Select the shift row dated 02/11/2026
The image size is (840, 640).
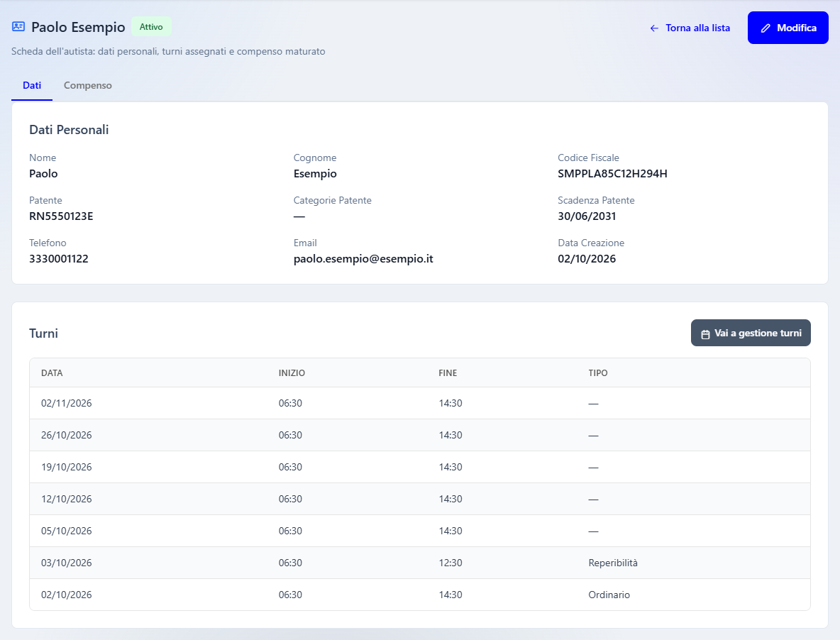[420, 403]
